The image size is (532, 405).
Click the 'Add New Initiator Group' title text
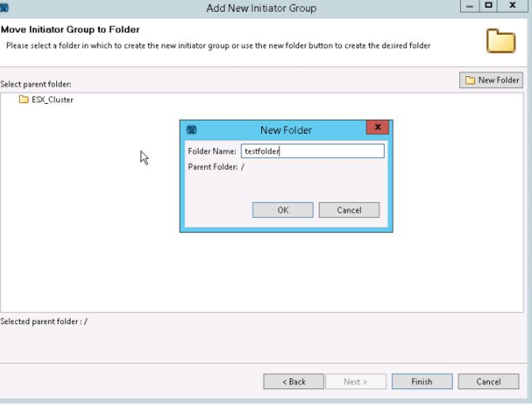click(x=261, y=8)
